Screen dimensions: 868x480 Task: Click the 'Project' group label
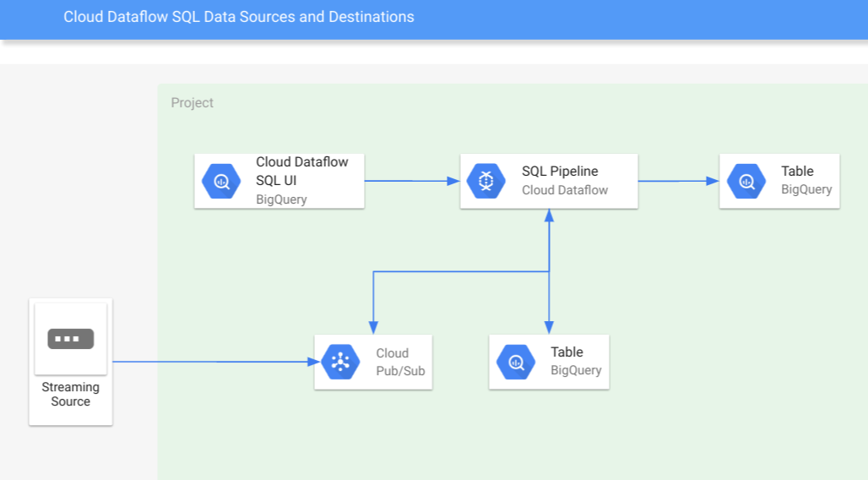point(192,102)
